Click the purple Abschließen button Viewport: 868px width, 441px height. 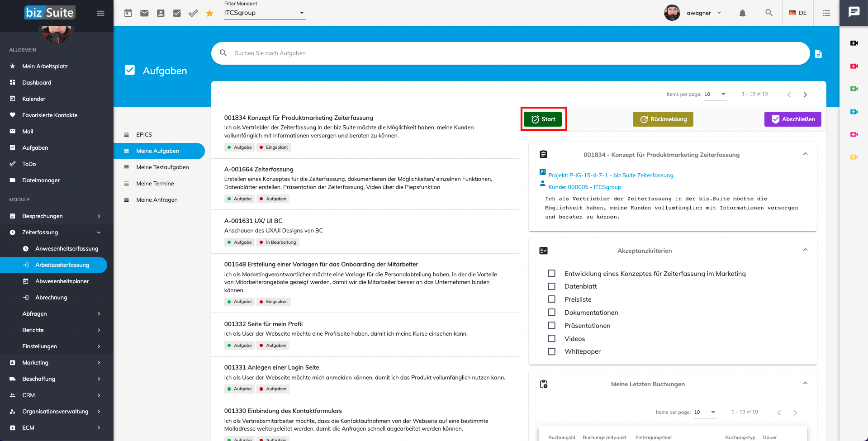point(792,119)
